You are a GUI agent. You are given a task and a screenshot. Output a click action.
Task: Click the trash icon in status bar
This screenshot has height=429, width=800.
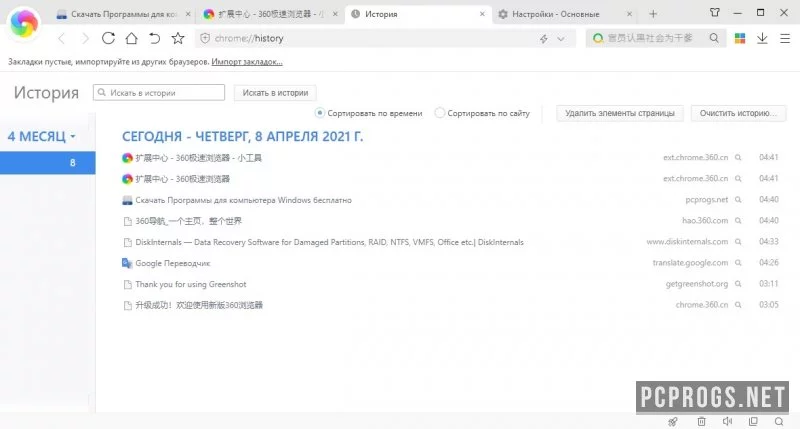point(702,421)
